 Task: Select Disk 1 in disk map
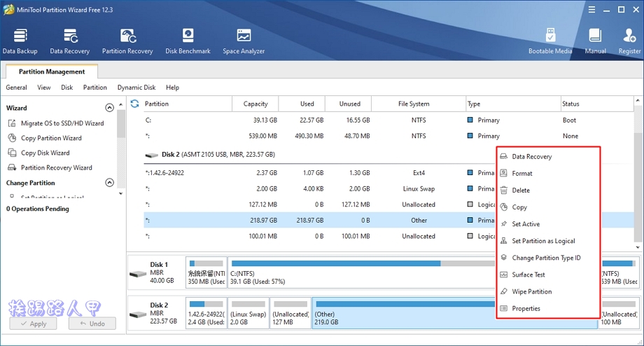[156, 272]
